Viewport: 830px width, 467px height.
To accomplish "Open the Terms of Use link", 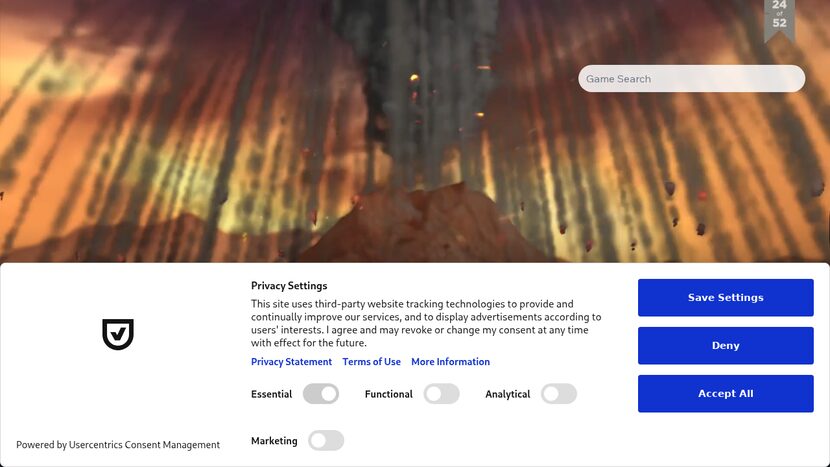I will [x=371, y=362].
